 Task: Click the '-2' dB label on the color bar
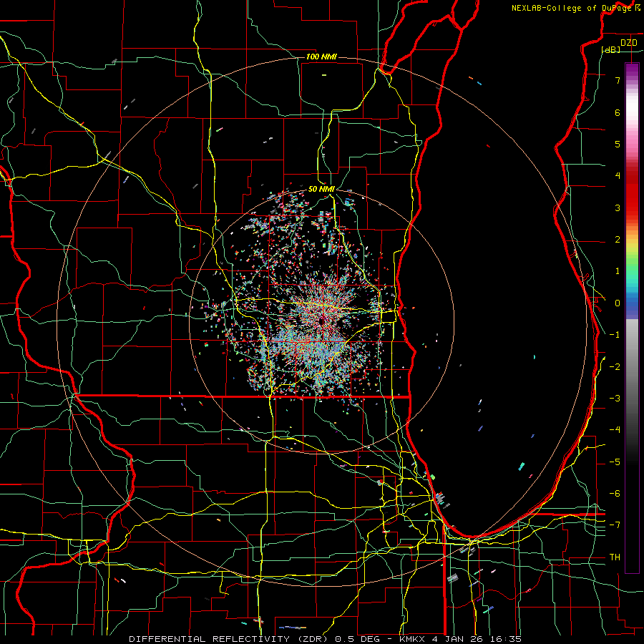point(615,366)
